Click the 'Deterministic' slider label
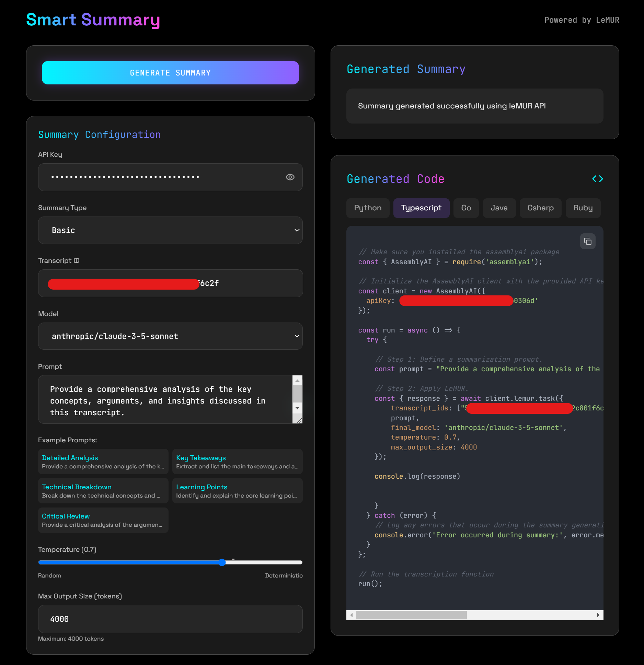The height and width of the screenshot is (665, 644). (284, 575)
